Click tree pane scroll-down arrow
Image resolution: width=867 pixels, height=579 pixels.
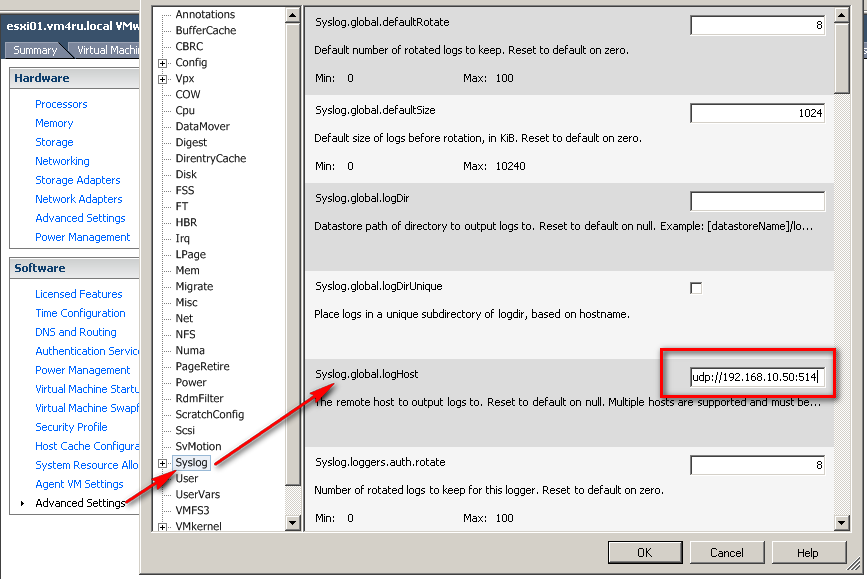pos(293,522)
